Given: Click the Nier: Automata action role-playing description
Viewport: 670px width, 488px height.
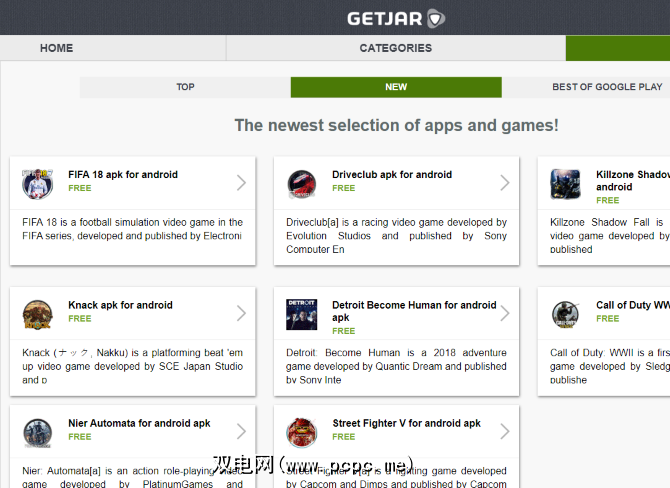Looking at the screenshot, I should [132, 477].
